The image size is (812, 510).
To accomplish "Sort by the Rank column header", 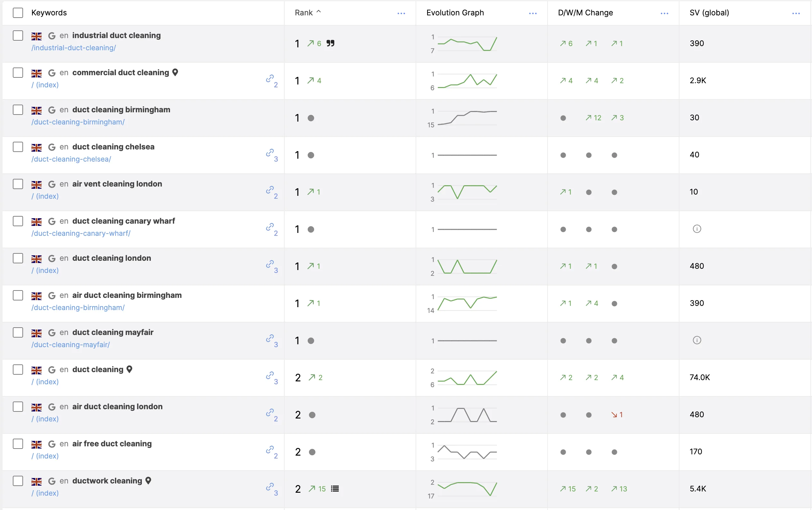I will coord(307,13).
